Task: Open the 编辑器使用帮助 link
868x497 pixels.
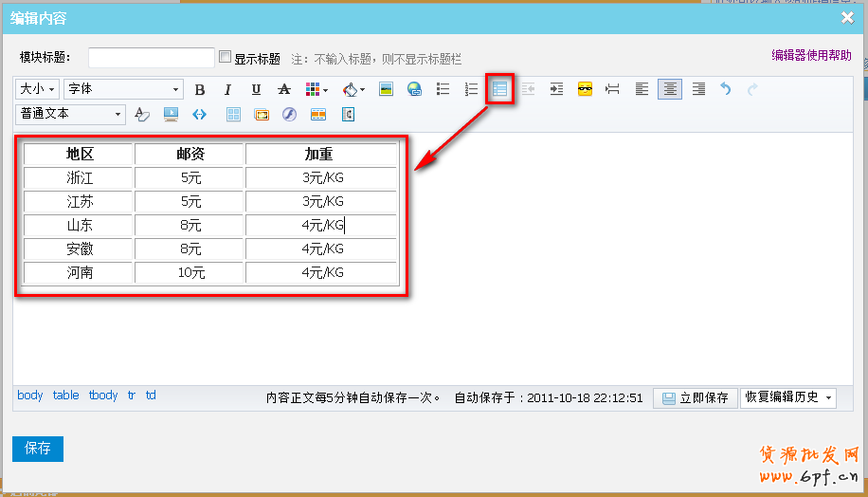Action: tap(811, 56)
